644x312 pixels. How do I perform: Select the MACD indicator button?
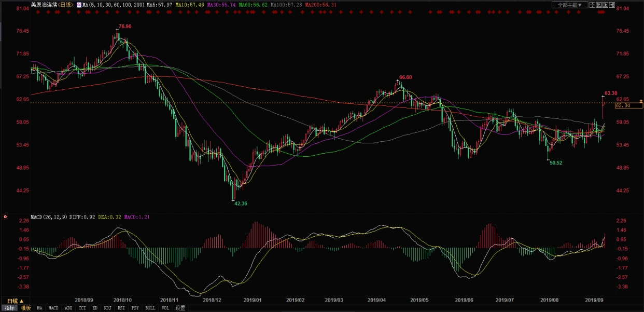tap(53, 308)
